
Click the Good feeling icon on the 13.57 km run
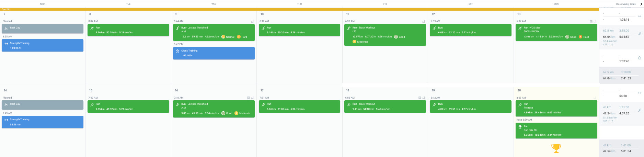click(x=396, y=37)
